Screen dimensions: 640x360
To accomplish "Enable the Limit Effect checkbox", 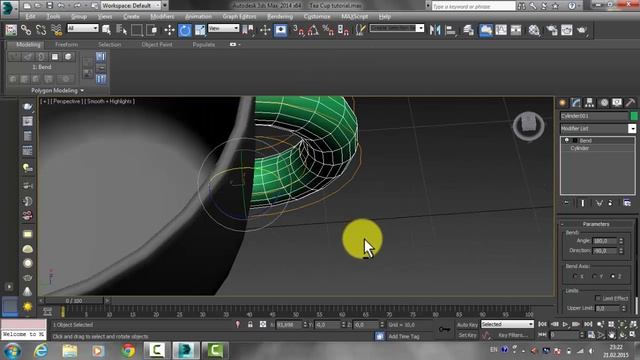I will pos(598,298).
